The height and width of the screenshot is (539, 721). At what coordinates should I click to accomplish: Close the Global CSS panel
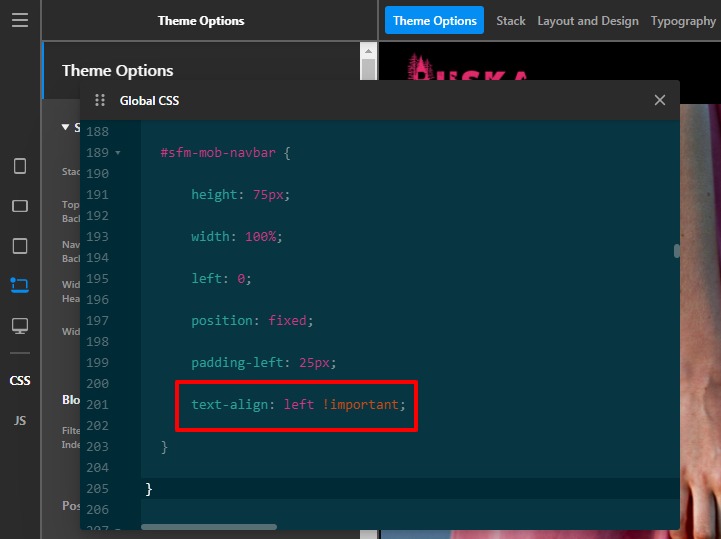(659, 100)
